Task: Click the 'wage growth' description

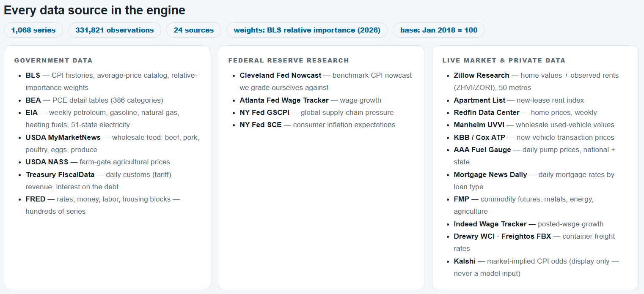Action: point(361,100)
